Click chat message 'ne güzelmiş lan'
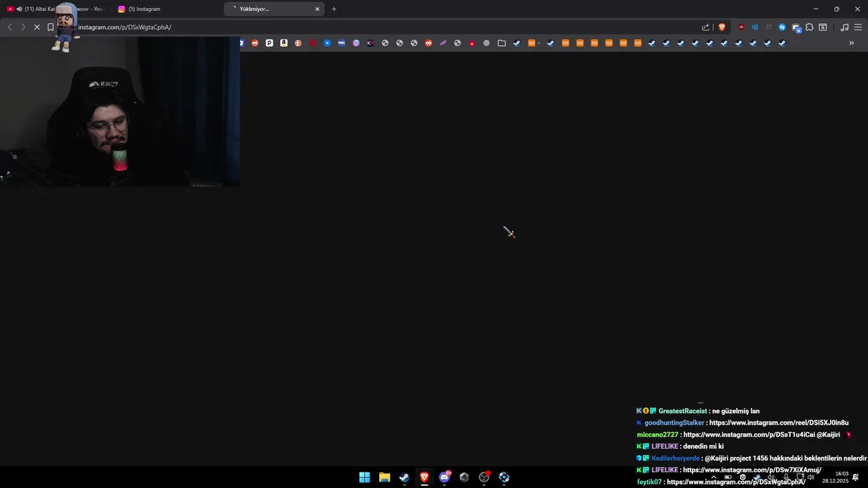The height and width of the screenshot is (488, 868). click(x=736, y=411)
